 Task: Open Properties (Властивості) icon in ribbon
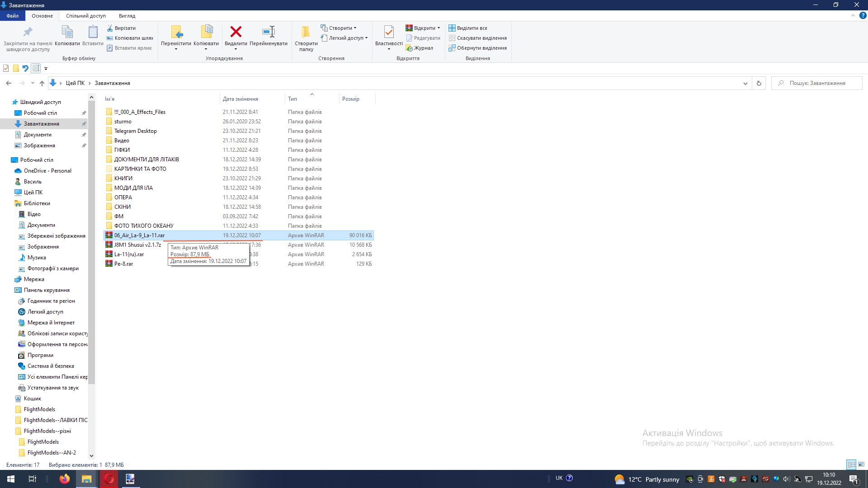[389, 33]
